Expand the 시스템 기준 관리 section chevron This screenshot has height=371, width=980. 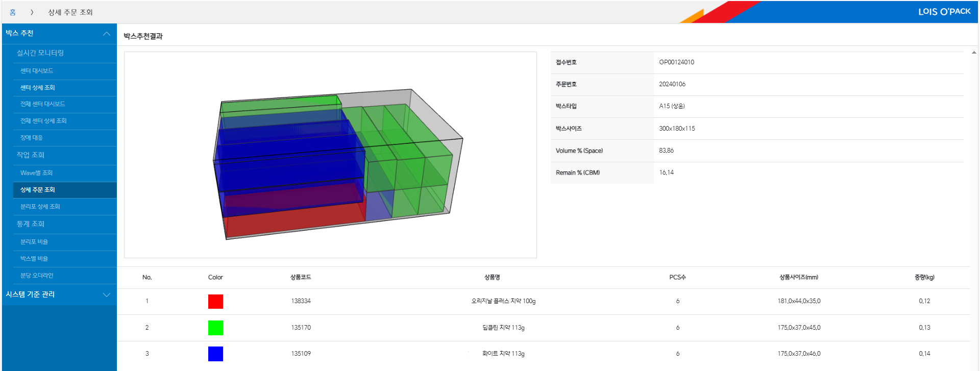[x=106, y=294]
